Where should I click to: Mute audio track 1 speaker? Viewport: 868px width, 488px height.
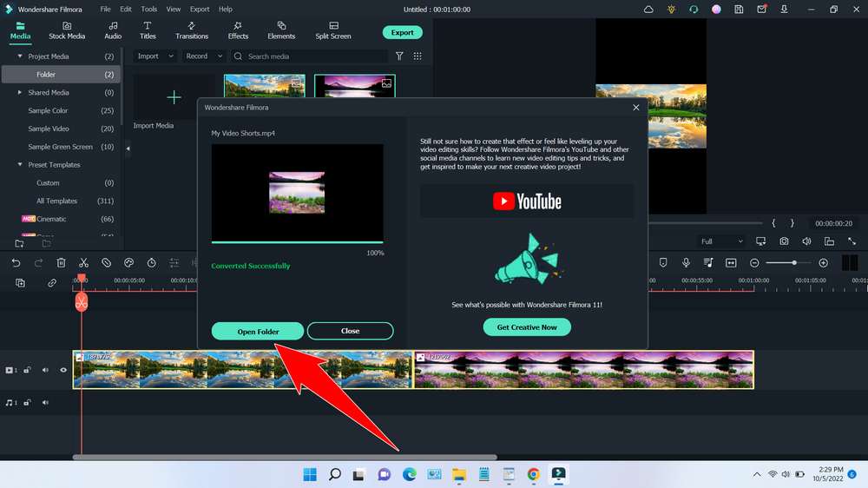pyautogui.click(x=45, y=403)
